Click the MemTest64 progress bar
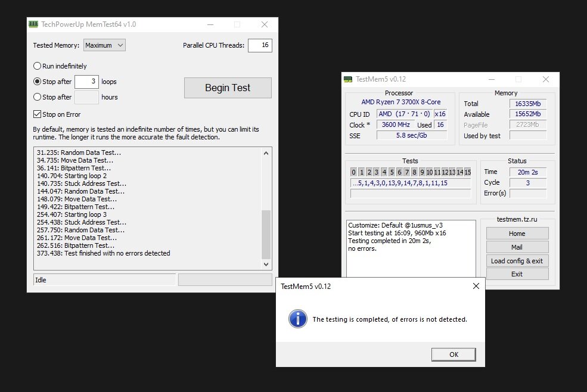The width and height of the screenshot is (587, 392). (225, 279)
